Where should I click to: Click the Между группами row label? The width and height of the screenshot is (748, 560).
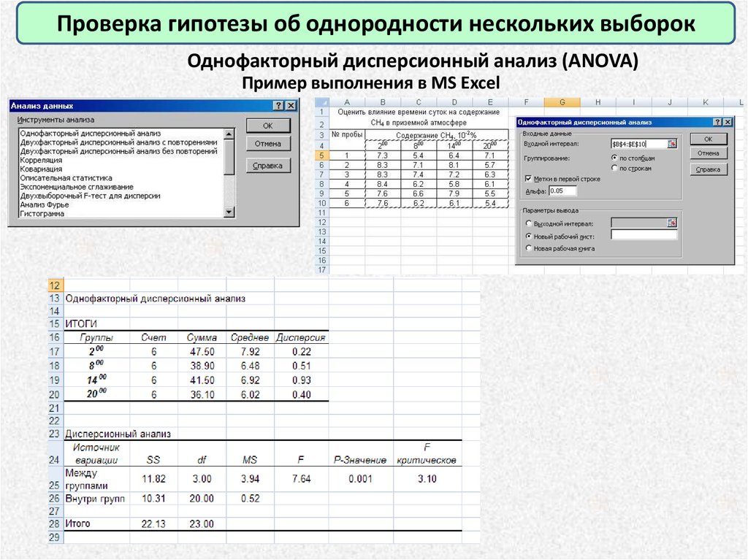click(96, 478)
